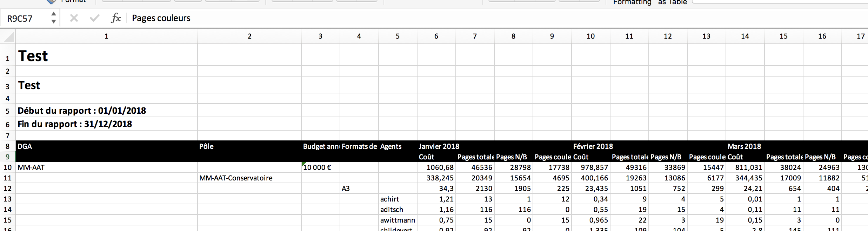Open the Insert Function fx dialog
Image resolution: width=868 pixels, height=231 pixels.
click(x=116, y=18)
